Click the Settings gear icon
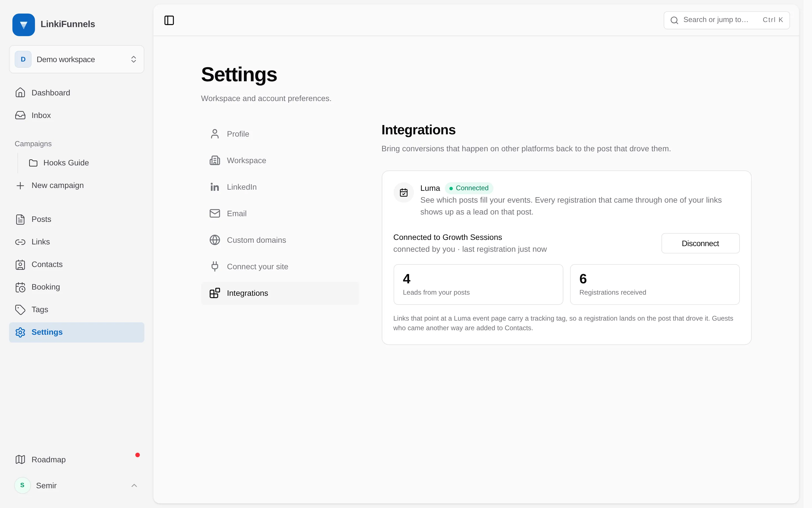 20,332
